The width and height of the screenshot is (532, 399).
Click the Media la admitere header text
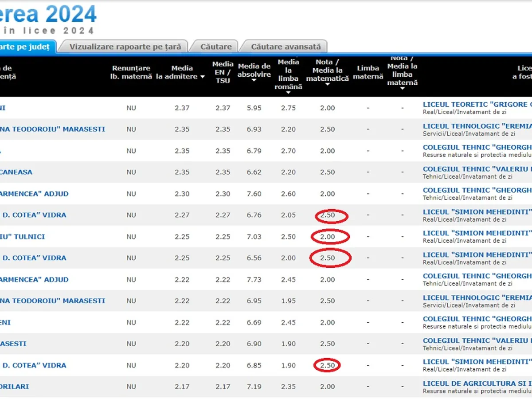pos(182,72)
